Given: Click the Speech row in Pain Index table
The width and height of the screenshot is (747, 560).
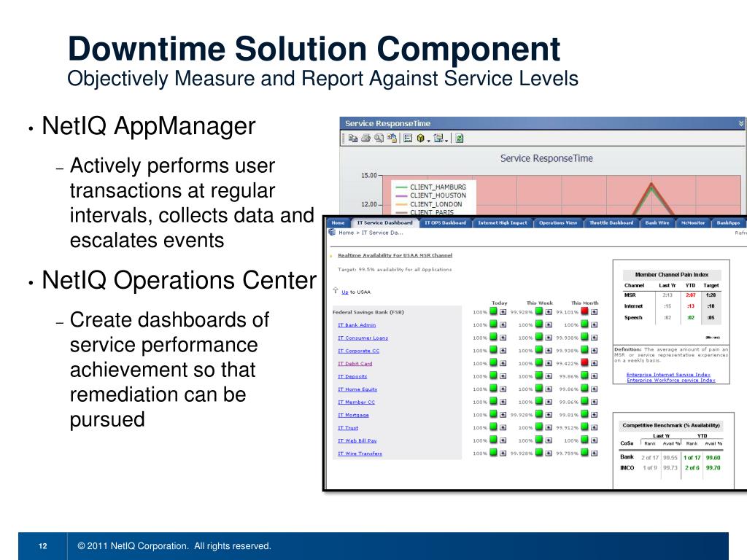Looking at the screenshot, I should pyautogui.click(x=672, y=318).
